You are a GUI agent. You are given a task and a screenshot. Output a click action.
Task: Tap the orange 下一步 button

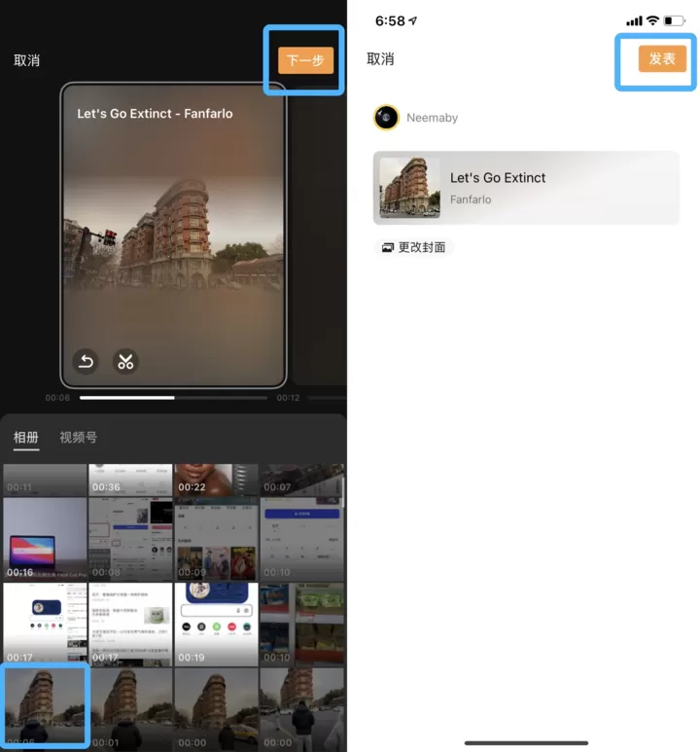[305, 60]
